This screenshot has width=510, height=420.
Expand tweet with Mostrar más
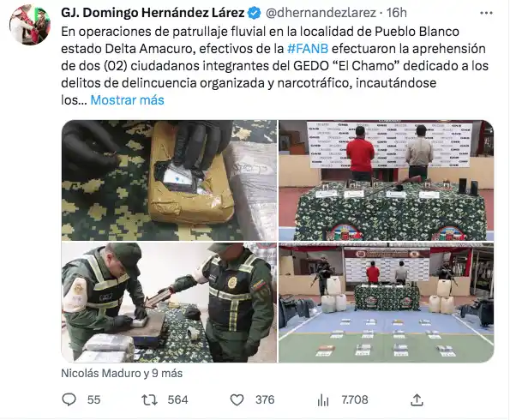127,100
